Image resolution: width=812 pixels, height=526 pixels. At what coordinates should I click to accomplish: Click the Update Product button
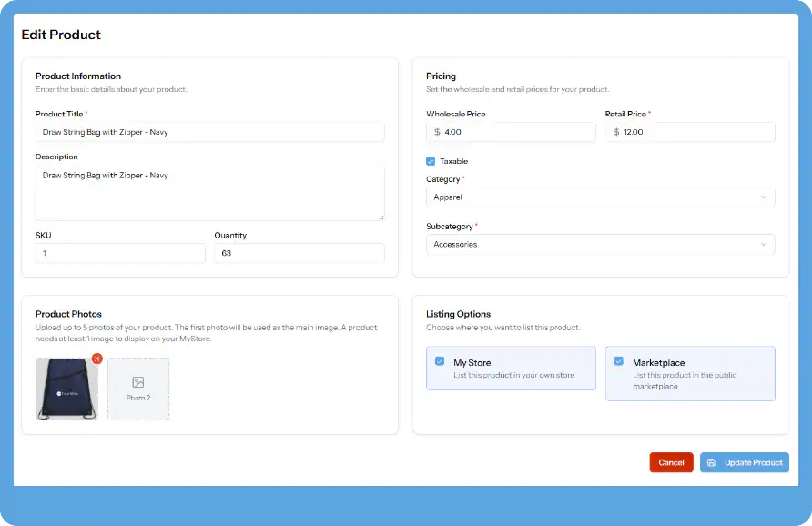coord(744,462)
